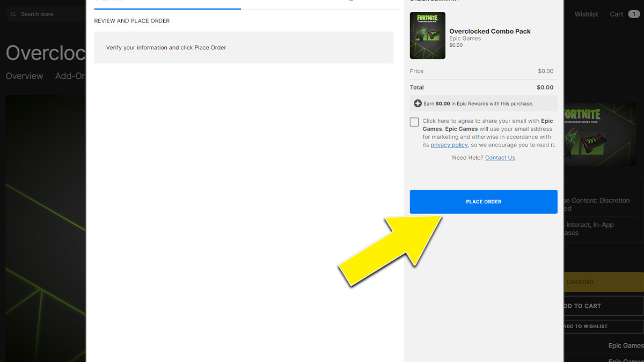Open the Wishlist page

click(x=586, y=14)
